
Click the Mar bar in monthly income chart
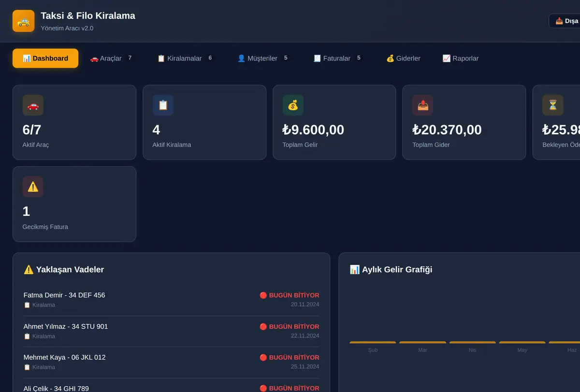[423, 342]
